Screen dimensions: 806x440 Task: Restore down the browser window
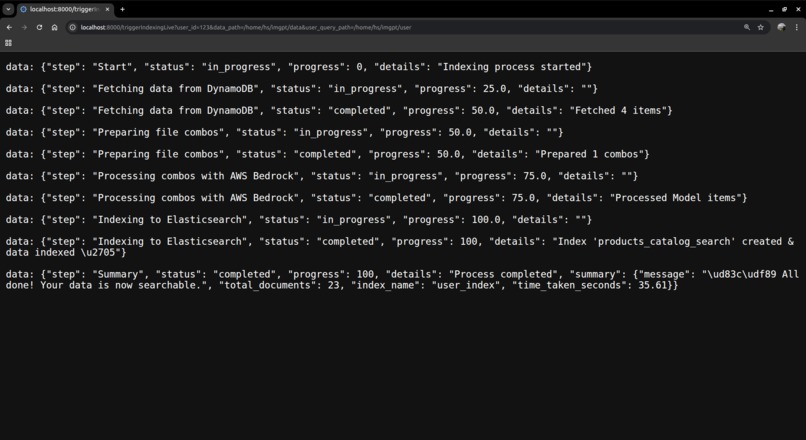(x=784, y=9)
